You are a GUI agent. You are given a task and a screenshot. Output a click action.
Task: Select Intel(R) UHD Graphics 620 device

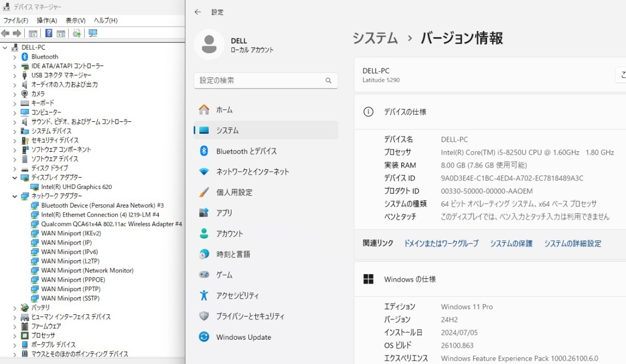(x=63, y=186)
